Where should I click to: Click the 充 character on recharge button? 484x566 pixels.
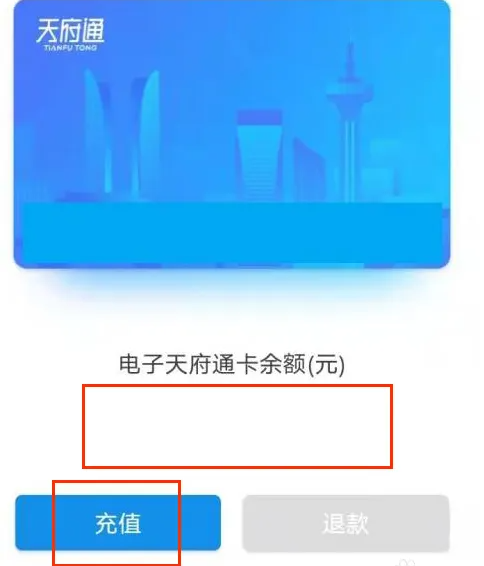tap(106, 523)
